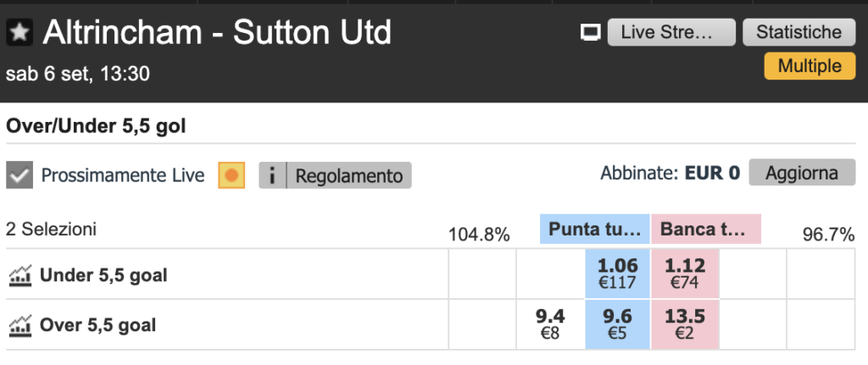Open the Under 5,5 goal chart icon
The image size is (868, 365).
coord(20,275)
